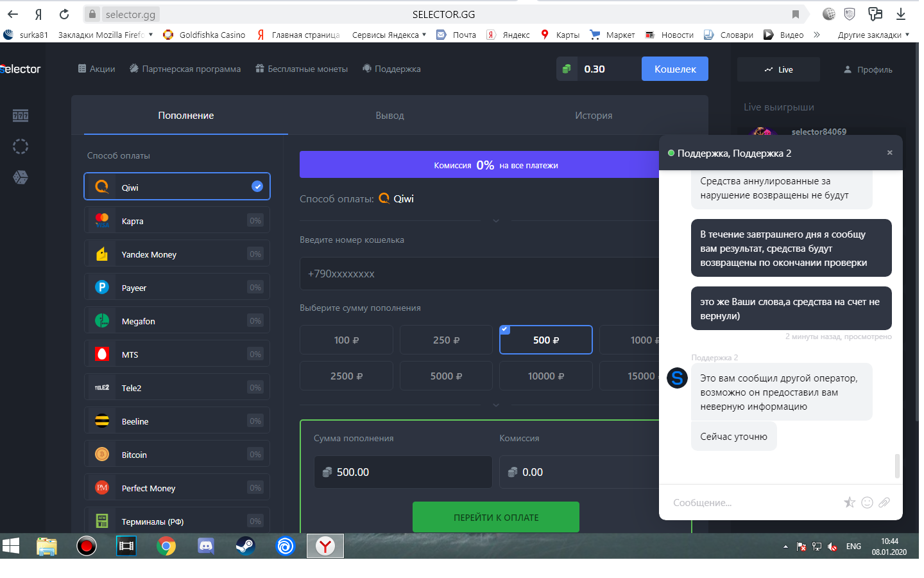This screenshot has width=924, height=578.
Task: Attach a file via the chat paperclip icon
Action: click(x=884, y=502)
